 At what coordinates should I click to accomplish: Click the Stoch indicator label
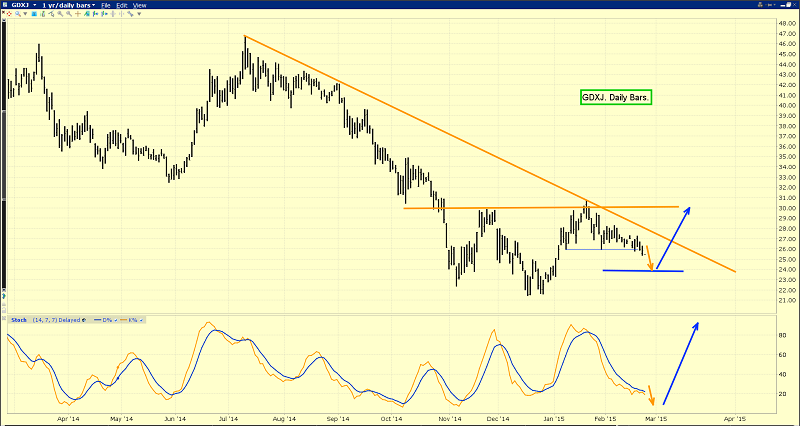[x=19, y=320]
